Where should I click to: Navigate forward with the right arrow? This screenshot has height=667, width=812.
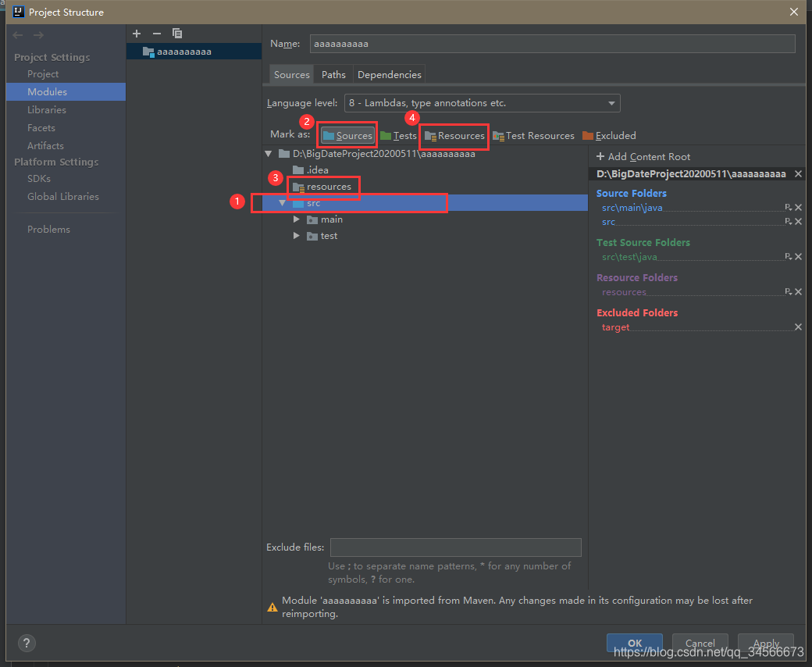pos(38,35)
